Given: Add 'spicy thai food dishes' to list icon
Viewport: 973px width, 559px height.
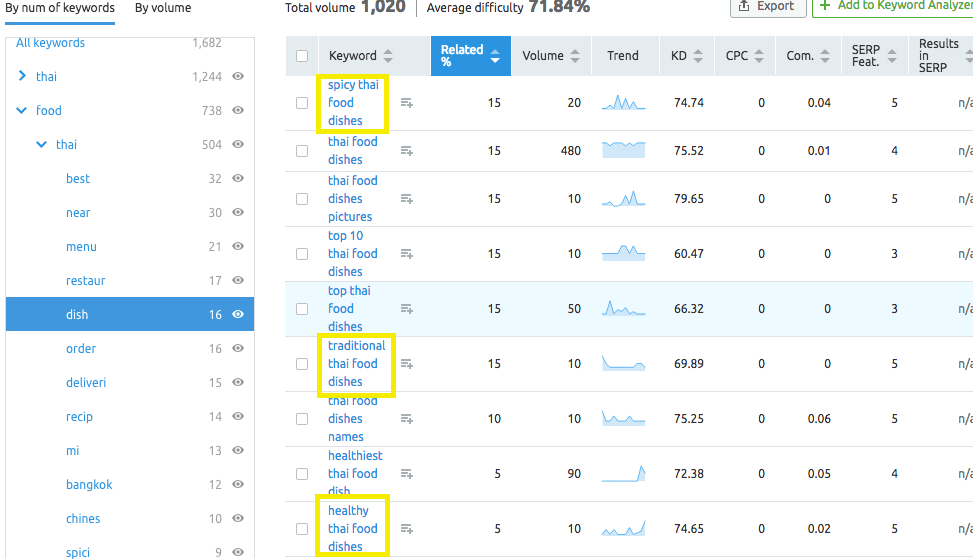Looking at the screenshot, I should (406, 103).
